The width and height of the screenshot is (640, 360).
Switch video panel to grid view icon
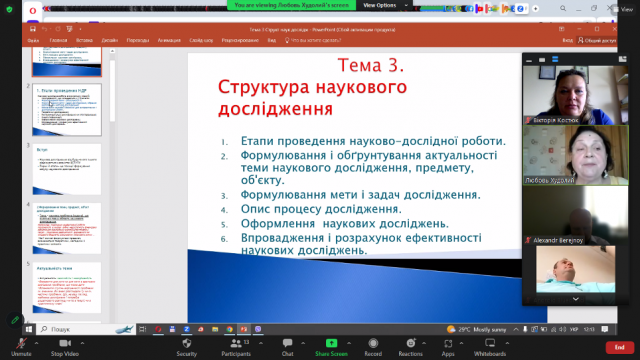[x=622, y=60]
